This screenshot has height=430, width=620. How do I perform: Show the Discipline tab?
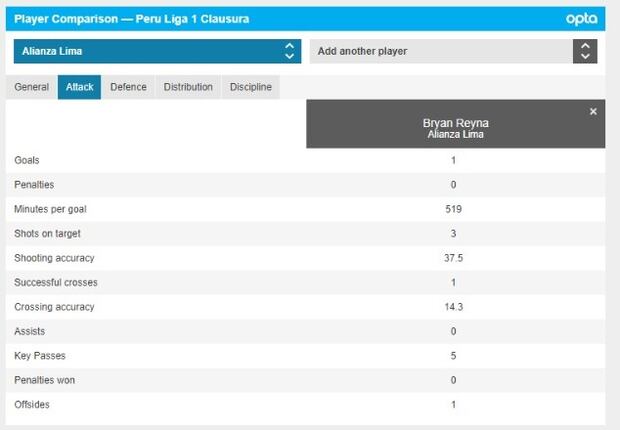point(250,87)
